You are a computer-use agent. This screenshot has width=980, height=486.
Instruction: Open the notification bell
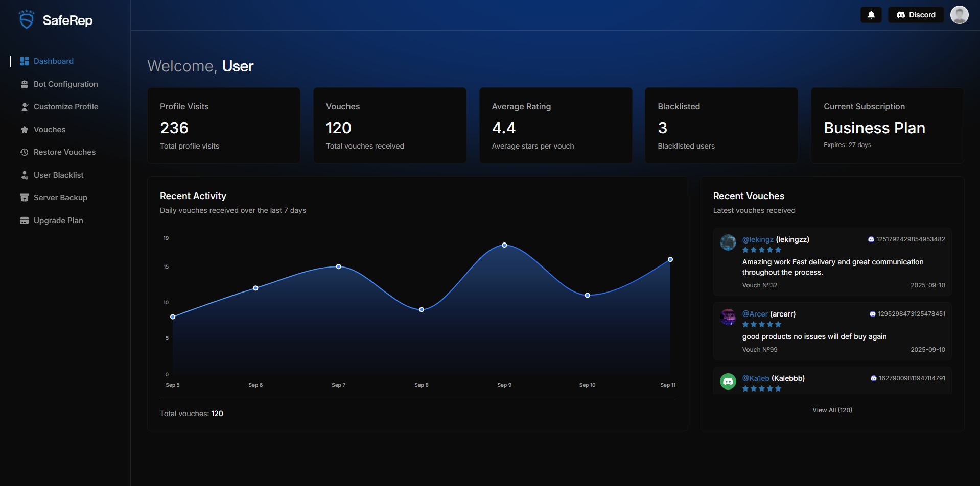pyautogui.click(x=871, y=15)
